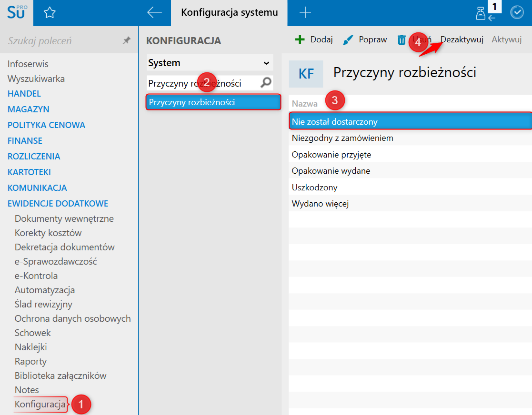
Task: Expand the MAGAZYN section
Action: (29, 109)
